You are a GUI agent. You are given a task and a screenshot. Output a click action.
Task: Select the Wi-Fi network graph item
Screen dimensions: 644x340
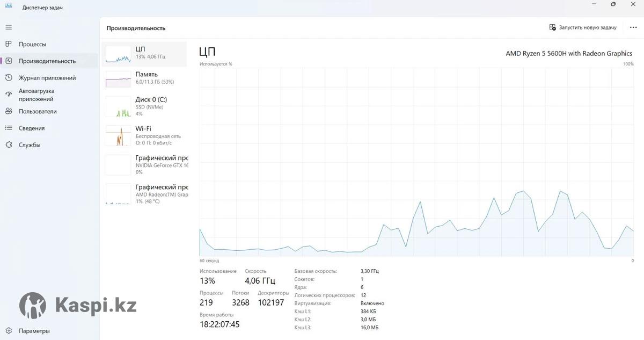(144, 135)
